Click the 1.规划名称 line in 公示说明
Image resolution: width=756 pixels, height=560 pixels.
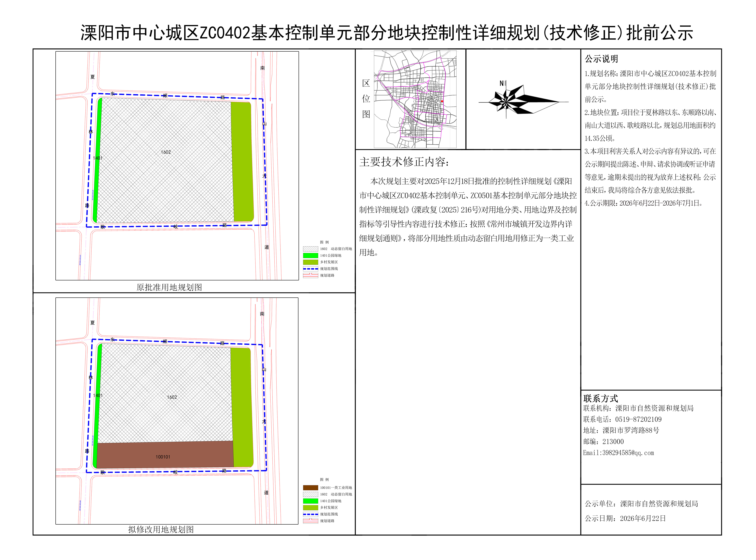(x=651, y=74)
